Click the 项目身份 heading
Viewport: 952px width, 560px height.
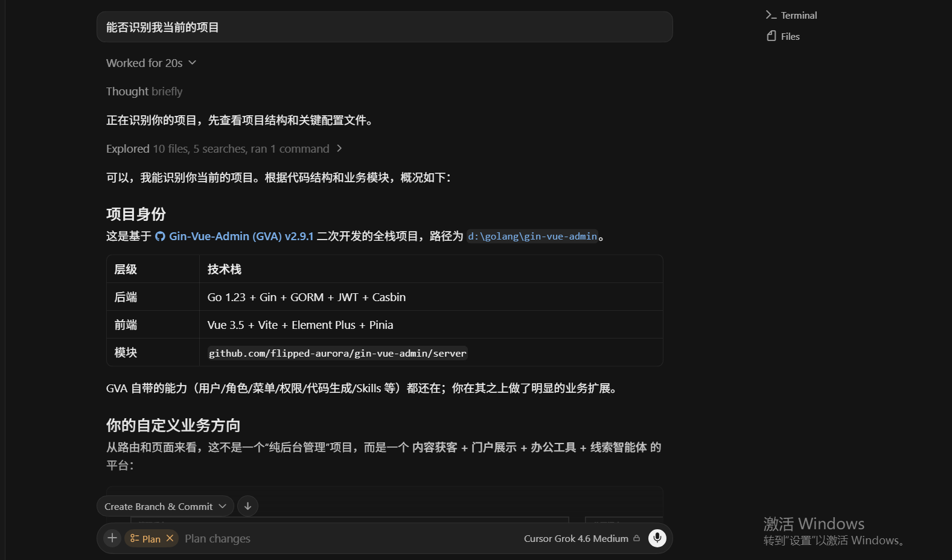coord(136,214)
